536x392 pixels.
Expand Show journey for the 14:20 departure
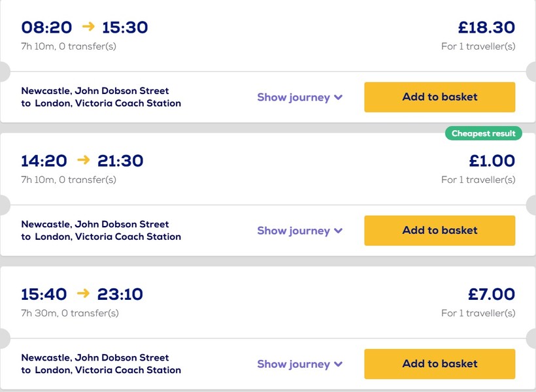tap(299, 231)
